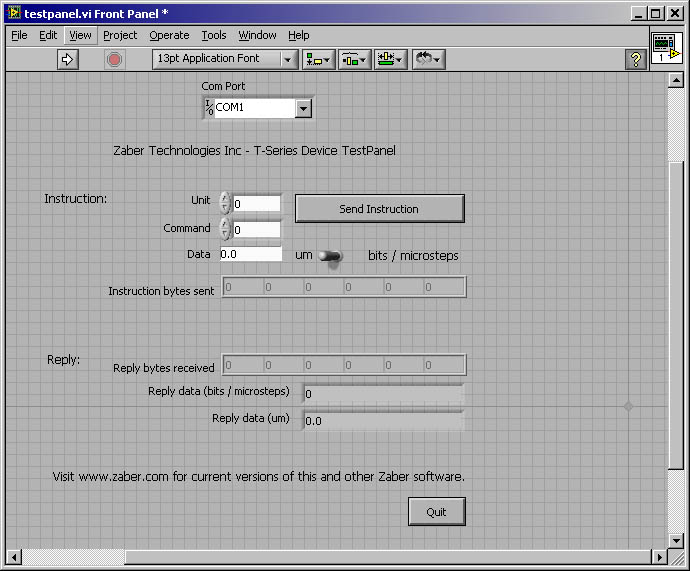
Task: Click the Command numeric input field
Action: (x=257, y=230)
